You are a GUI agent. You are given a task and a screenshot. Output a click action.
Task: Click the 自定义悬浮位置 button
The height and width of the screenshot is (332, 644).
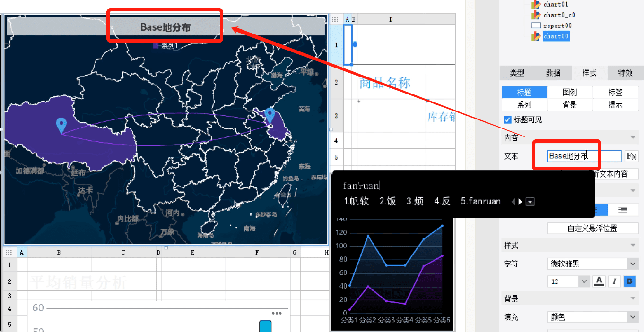592,229
